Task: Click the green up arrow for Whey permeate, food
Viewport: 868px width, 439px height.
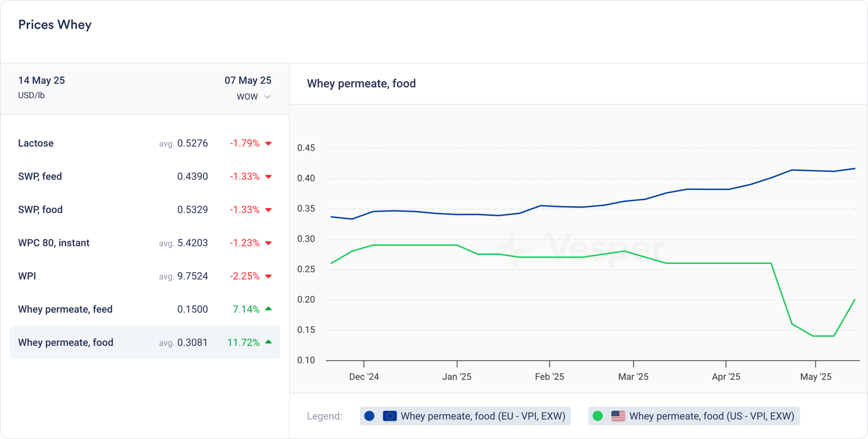Action: (x=269, y=342)
